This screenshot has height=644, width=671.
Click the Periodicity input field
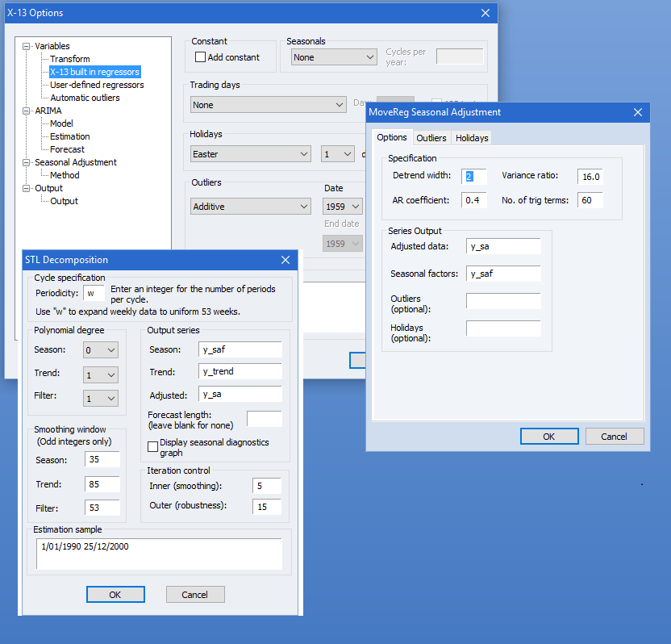click(x=94, y=293)
